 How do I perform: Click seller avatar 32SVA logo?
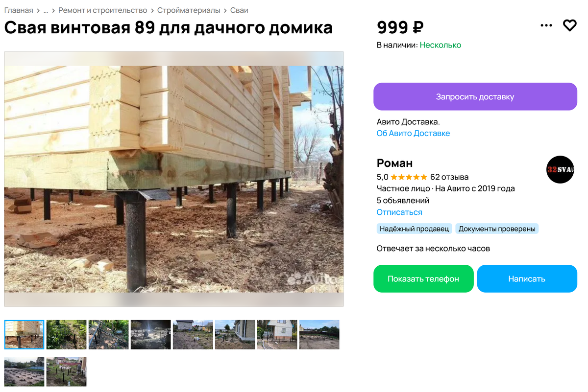tap(560, 169)
